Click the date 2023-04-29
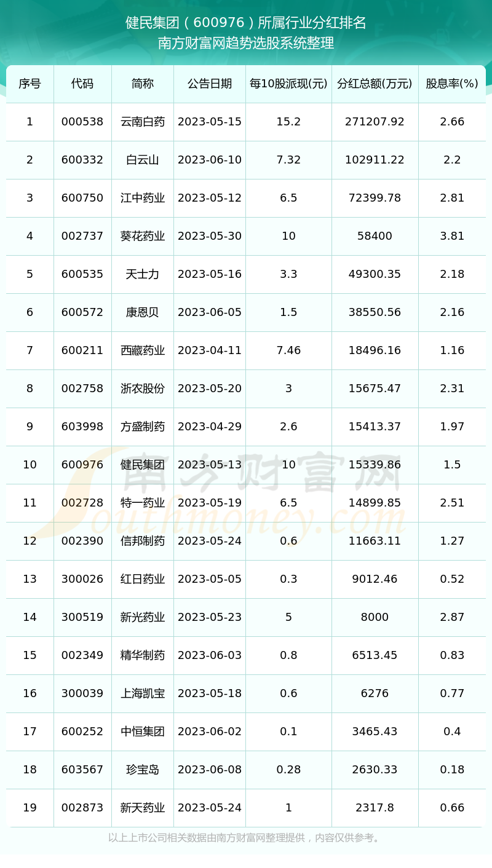 210,427
